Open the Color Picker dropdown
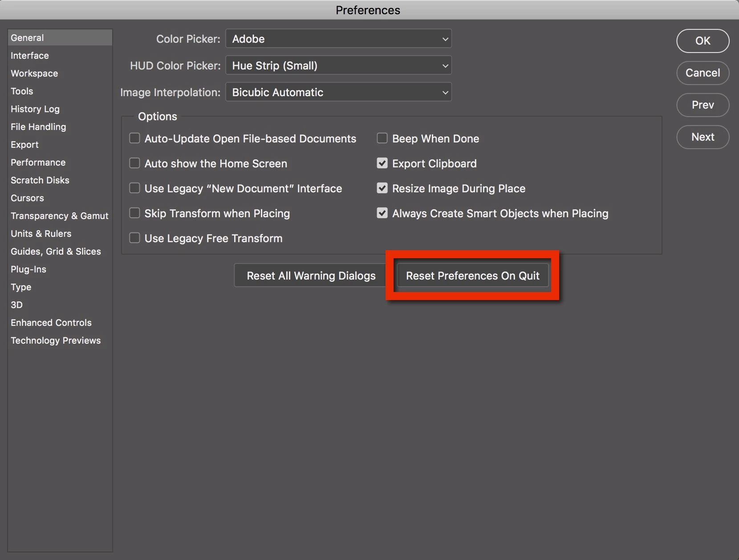Viewport: 739px width, 560px height. pos(338,39)
